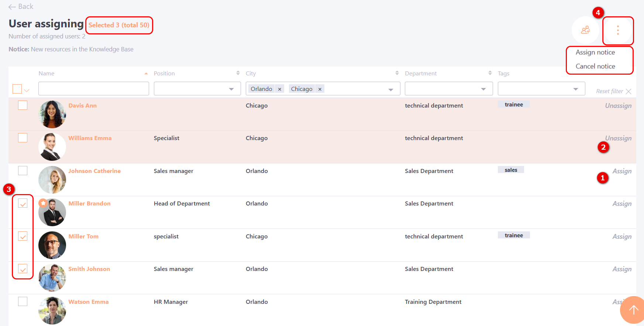Remove the Chicago city filter tag
This screenshot has width=644, height=326.
click(320, 89)
